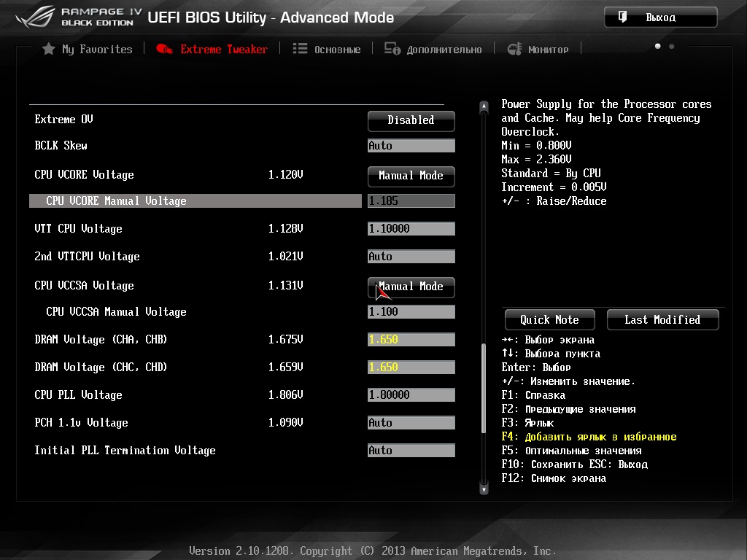Click the F10 Сохранить hint line
747x560 pixels.
[x=575, y=464]
